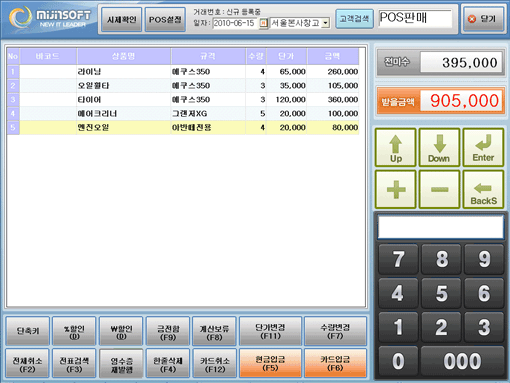Screen dimensions: 510x383
Task: Click the %할인 percent discount button
Action: 74,331
